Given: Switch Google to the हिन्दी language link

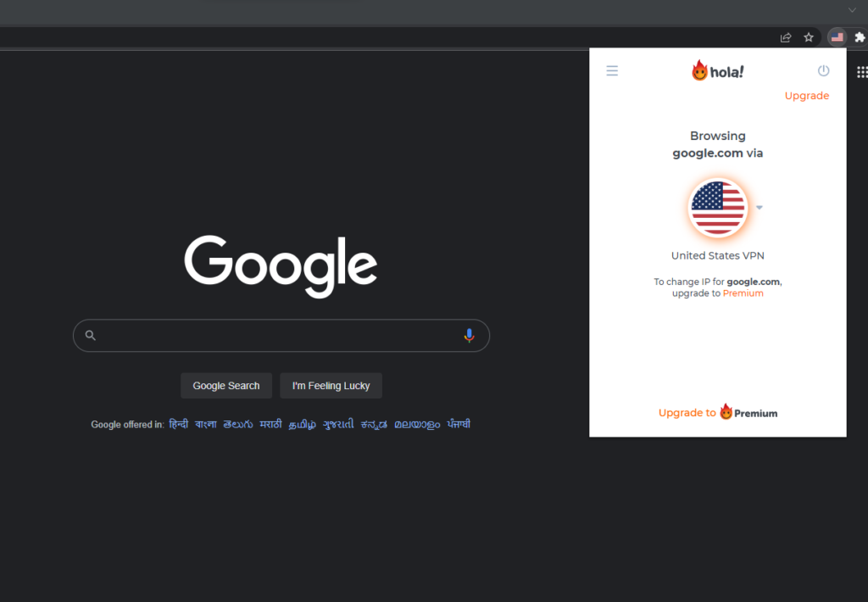Looking at the screenshot, I should point(178,424).
